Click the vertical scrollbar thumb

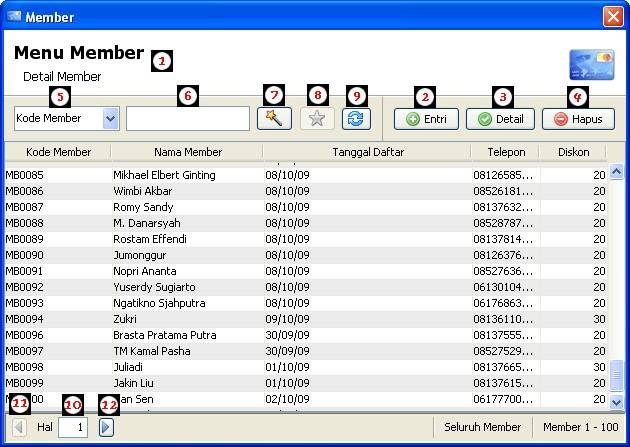coord(617,376)
